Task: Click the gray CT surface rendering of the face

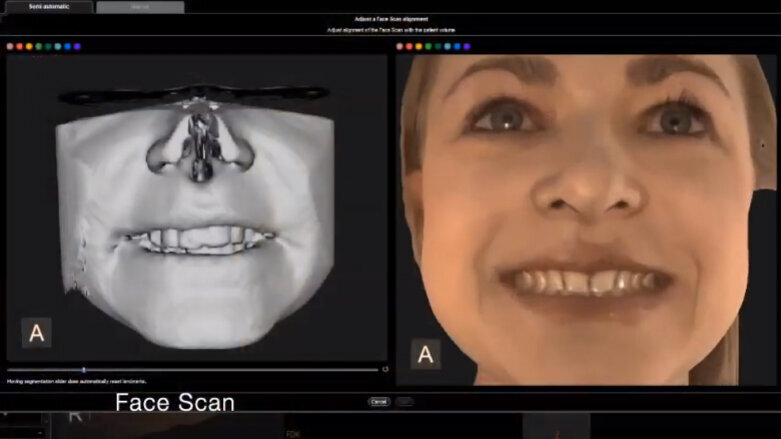Action: (x=196, y=219)
